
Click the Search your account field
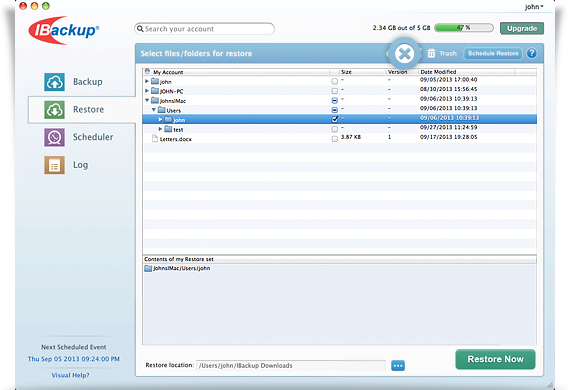(204, 29)
